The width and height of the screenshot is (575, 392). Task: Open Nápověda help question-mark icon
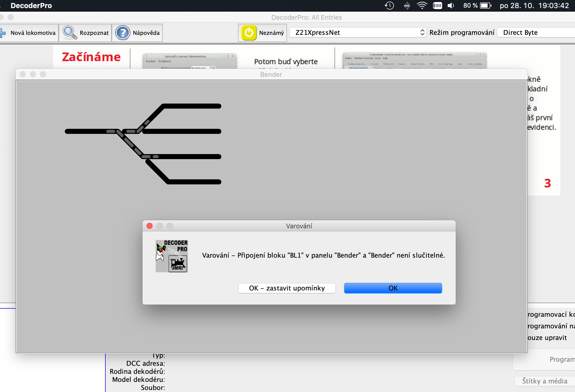coord(123,33)
